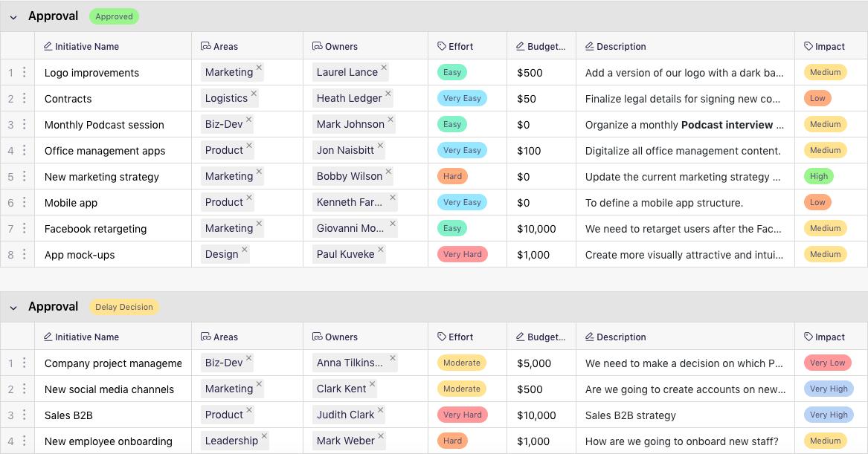Screen dimensions: 868x454
Task: Remove the Marketing tag from Logo improvements
Action: point(259,67)
